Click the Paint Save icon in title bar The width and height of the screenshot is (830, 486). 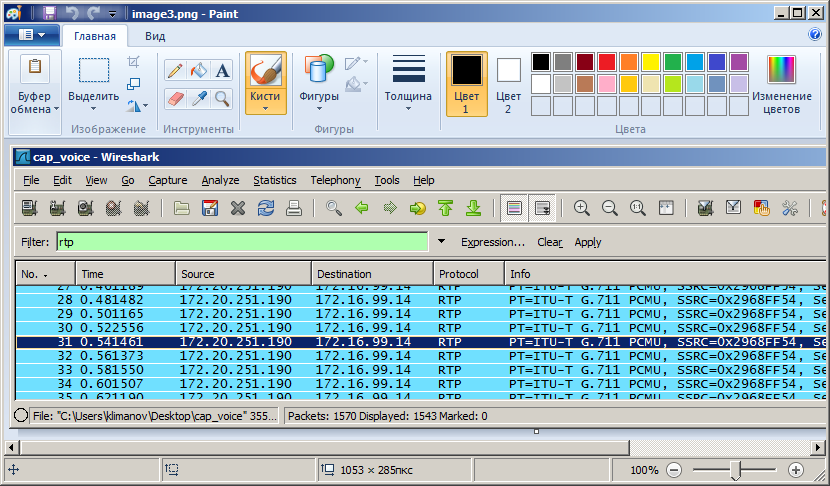50,13
